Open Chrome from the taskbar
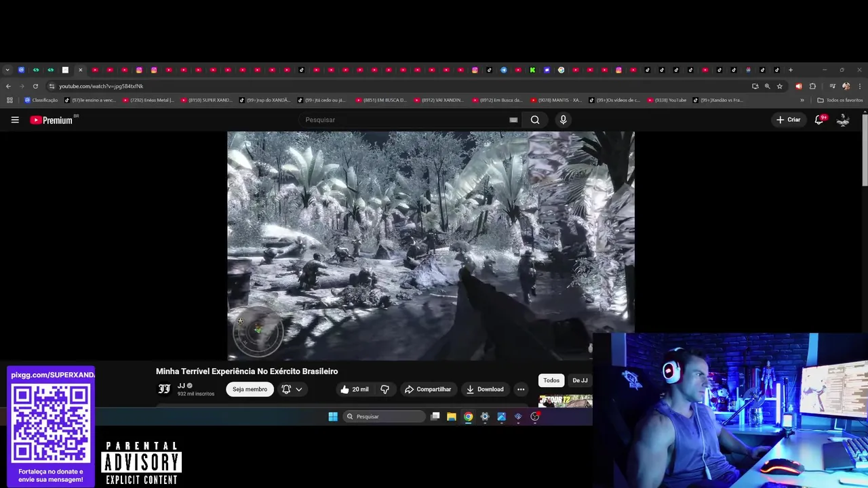 click(x=468, y=417)
